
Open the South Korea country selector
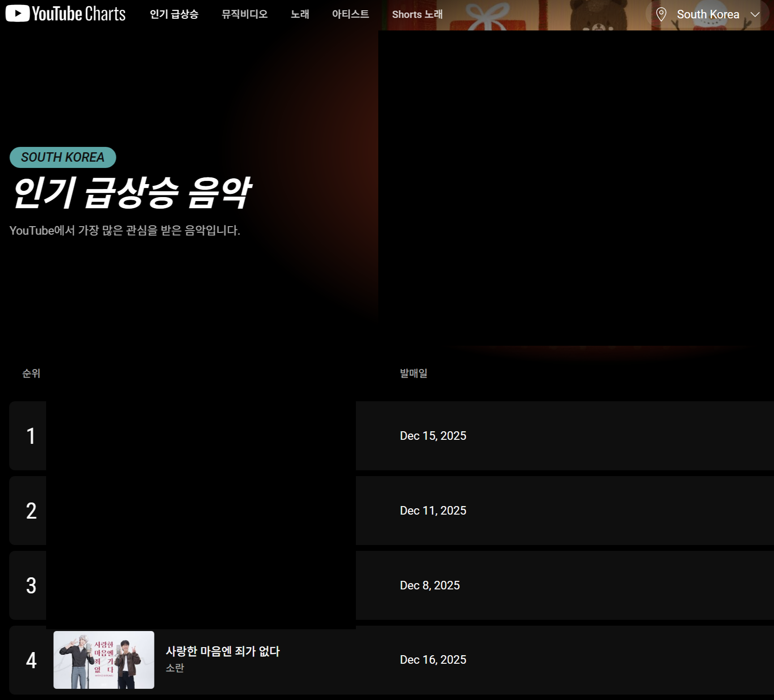707,14
